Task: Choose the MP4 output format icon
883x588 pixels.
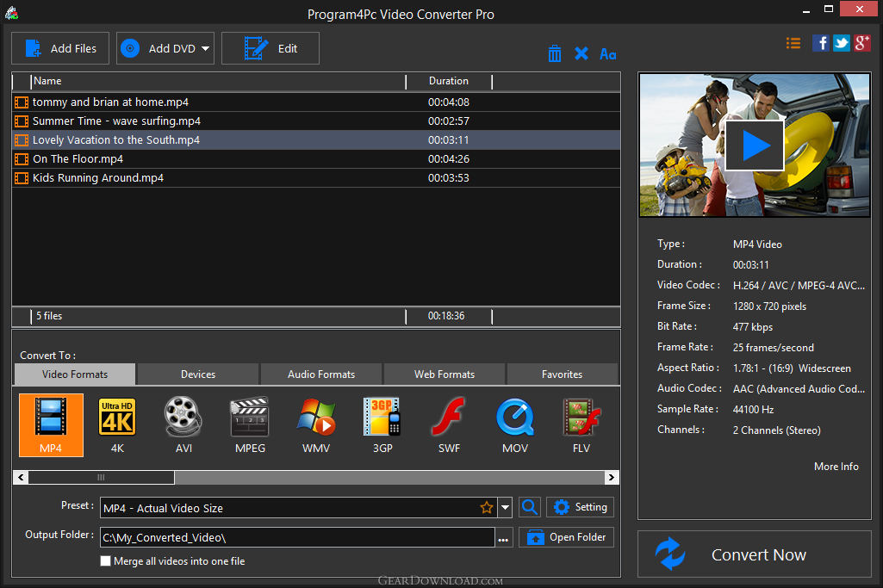Action: click(51, 424)
